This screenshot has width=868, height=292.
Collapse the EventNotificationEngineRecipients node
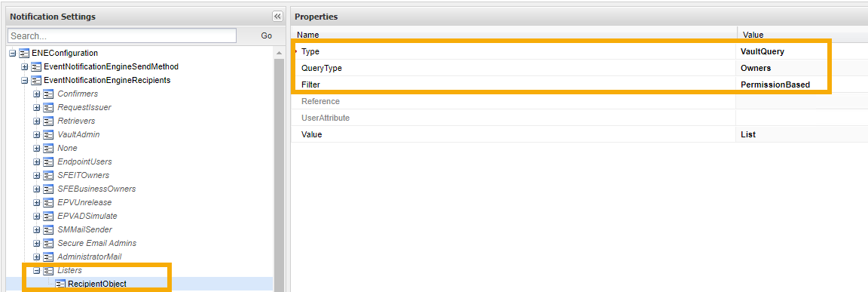coord(24,80)
